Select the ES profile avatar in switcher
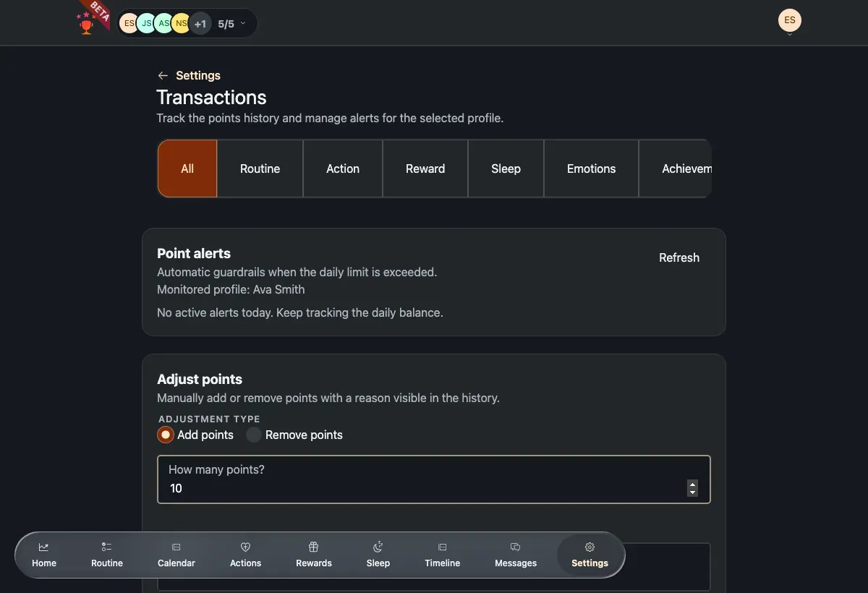Image resolution: width=868 pixels, height=593 pixels. (128, 23)
